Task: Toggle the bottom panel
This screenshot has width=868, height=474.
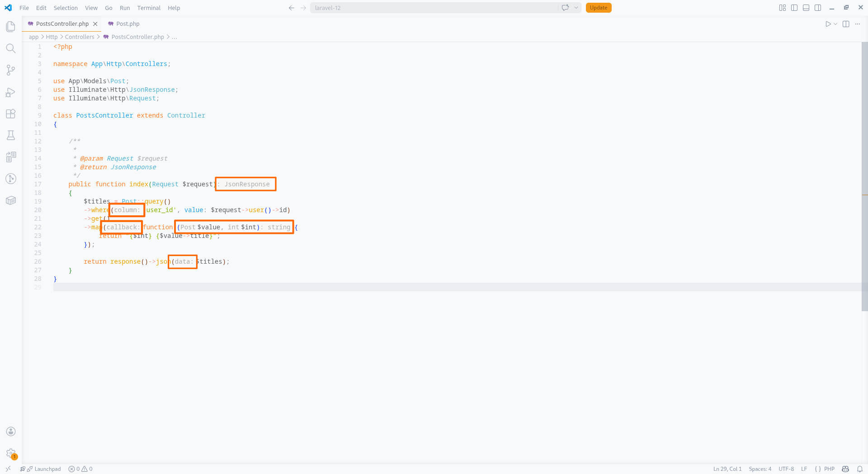Action: [x=806, y=8]
